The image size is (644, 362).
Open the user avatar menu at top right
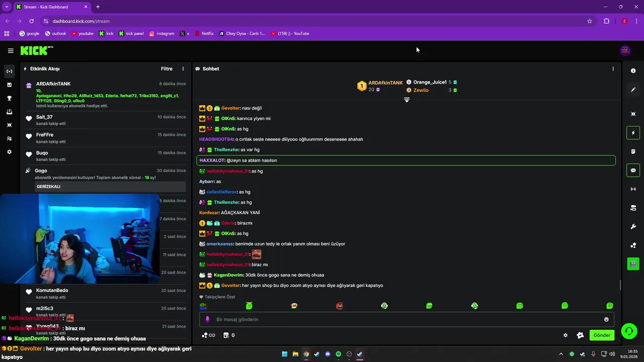pos(625,50)
